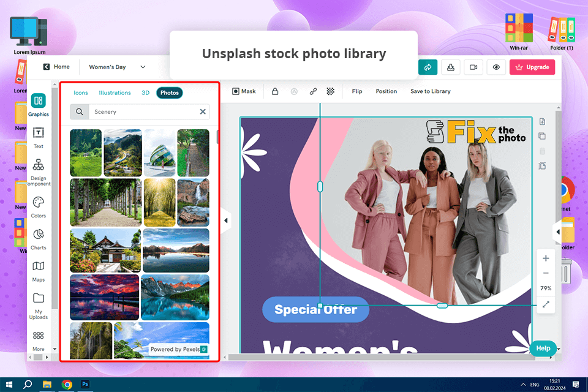Collapse the left graphics panel arrow
Screen dimensions: 588x392
coord(226,221)
